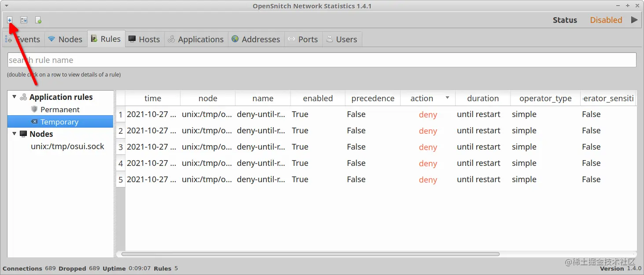Image resolution: width=644 pixels, height=275 pixels.
Task: Open the Users tab
Action: pyautogui.click(x=342, y=39)
